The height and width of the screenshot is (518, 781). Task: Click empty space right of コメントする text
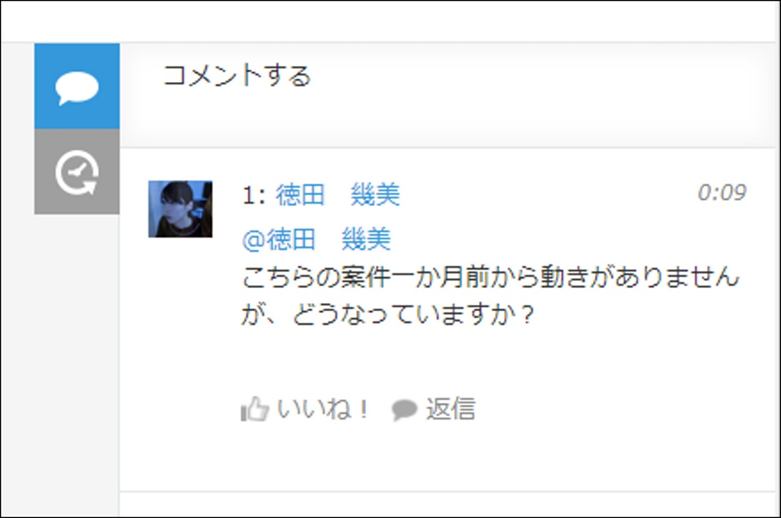(538, 77)
